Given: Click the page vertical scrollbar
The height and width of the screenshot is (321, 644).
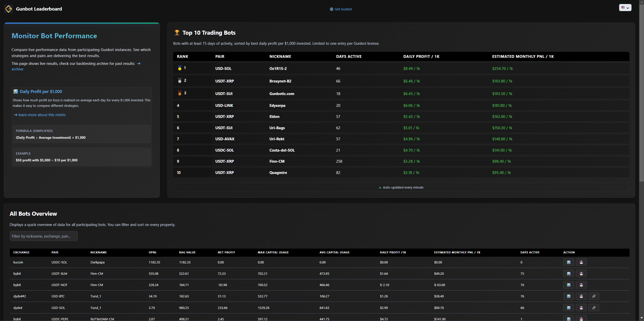Looking at the screenshot, I should [641, 93].
